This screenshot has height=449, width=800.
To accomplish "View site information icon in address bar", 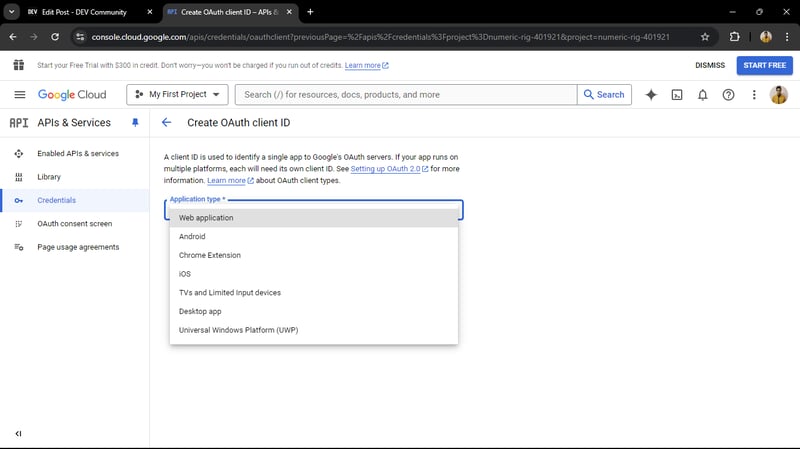I will pos(80,37).
